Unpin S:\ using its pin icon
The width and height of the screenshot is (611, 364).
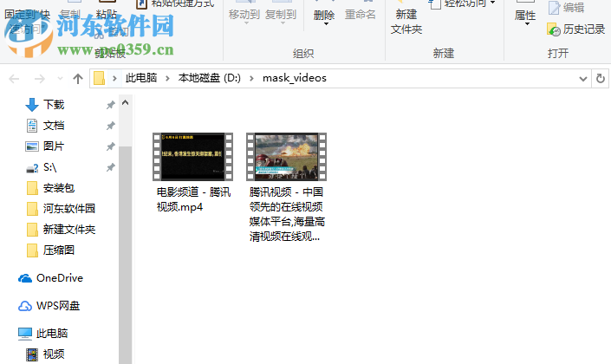point(111,167)
